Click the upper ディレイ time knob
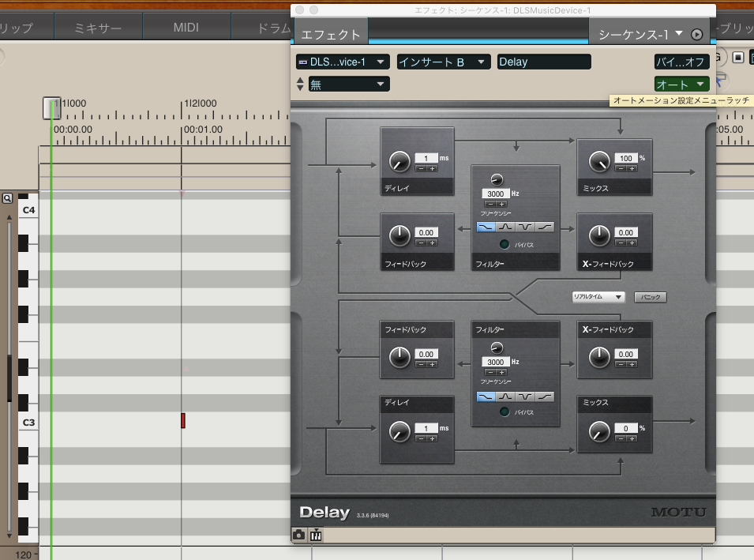The image size is (754, 560). coord(400,162)
